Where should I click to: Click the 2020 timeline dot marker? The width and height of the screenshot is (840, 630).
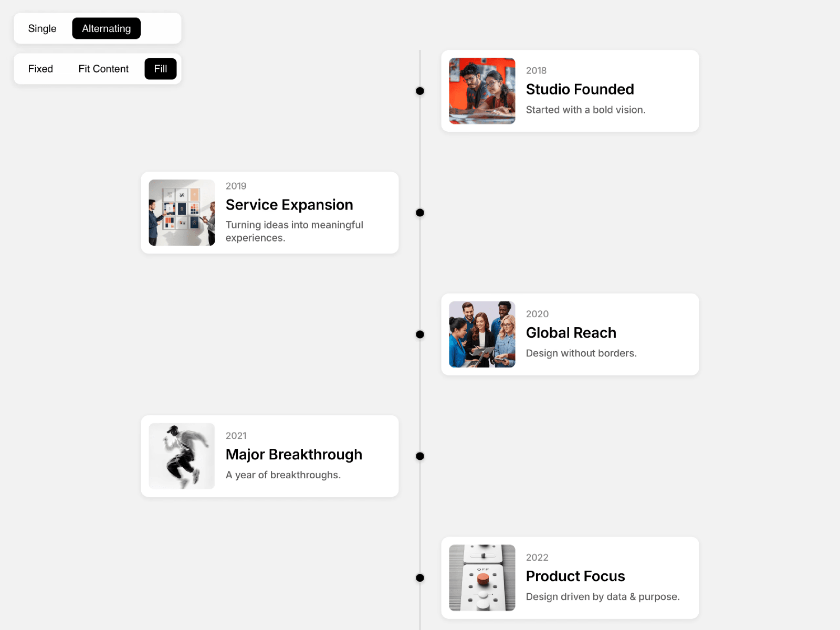pyautogui.click(x=420, y=334)
